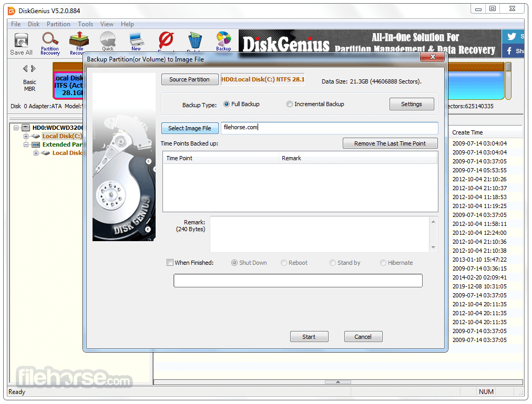Click the red Format toolbar icon
The height and width of the screenshot is (404, 532).
pos(166,41)
